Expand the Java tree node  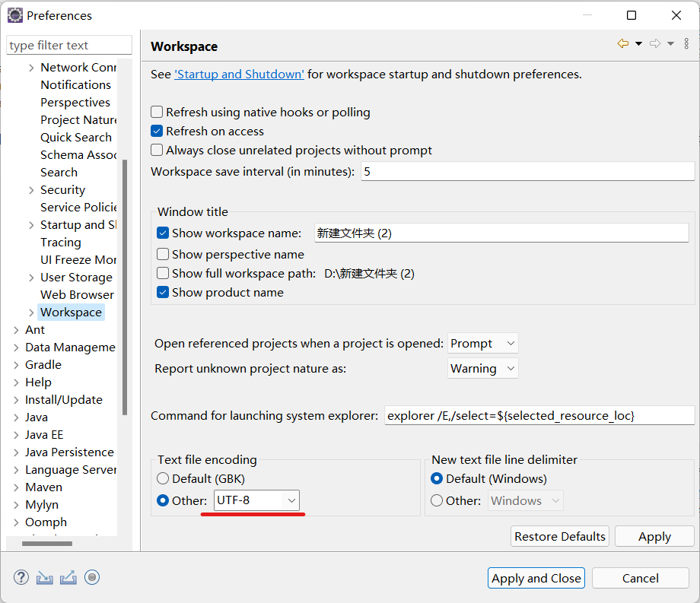tap(17, 417)
